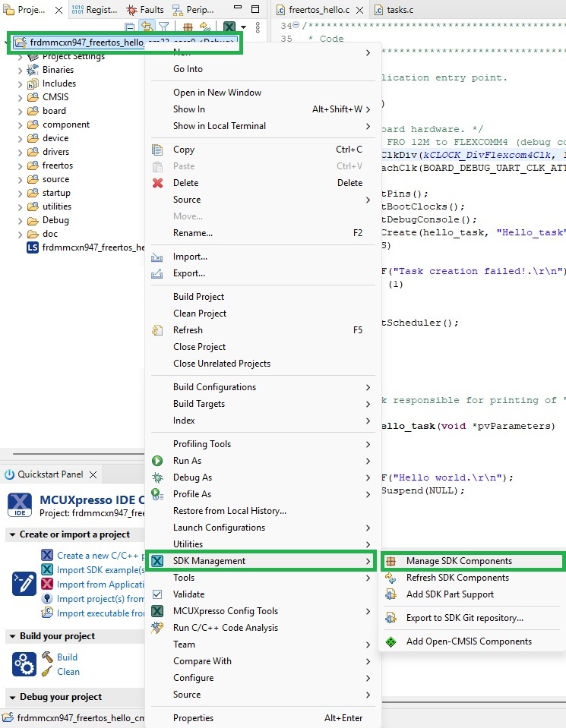Click Manage SDK Components toolbar icon
The height and width of the screenshot is (728, 566).
click(x=188, y=27)
